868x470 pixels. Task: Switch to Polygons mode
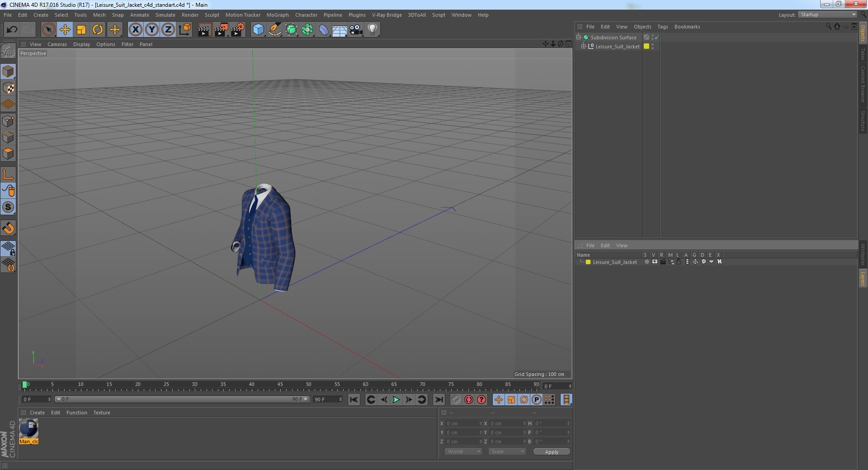8,154
